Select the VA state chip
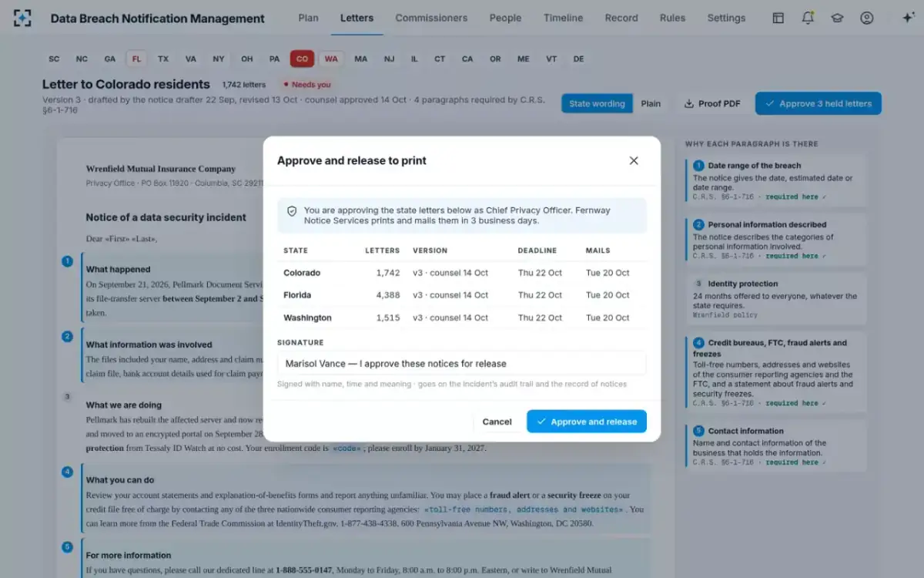The height and width of the screenshot is (578, 924). click(x=191, y=59)
